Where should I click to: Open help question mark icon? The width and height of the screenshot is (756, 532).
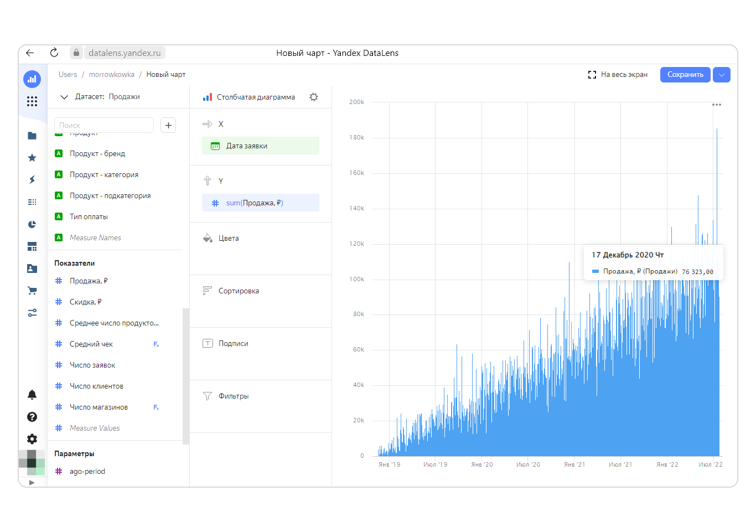(x=32, y=417)
